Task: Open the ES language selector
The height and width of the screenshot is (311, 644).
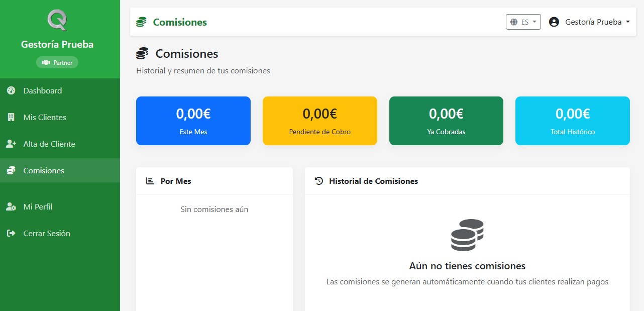Action: tap(523, 22)
